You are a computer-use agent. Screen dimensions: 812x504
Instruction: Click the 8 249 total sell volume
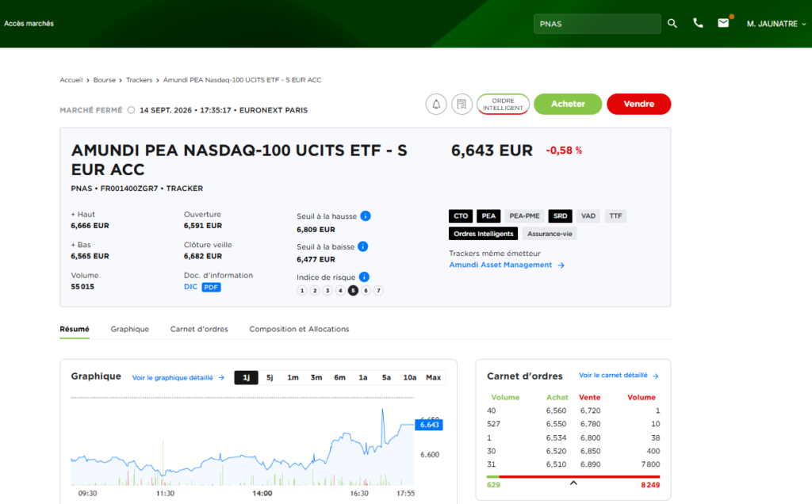(650, 485)
